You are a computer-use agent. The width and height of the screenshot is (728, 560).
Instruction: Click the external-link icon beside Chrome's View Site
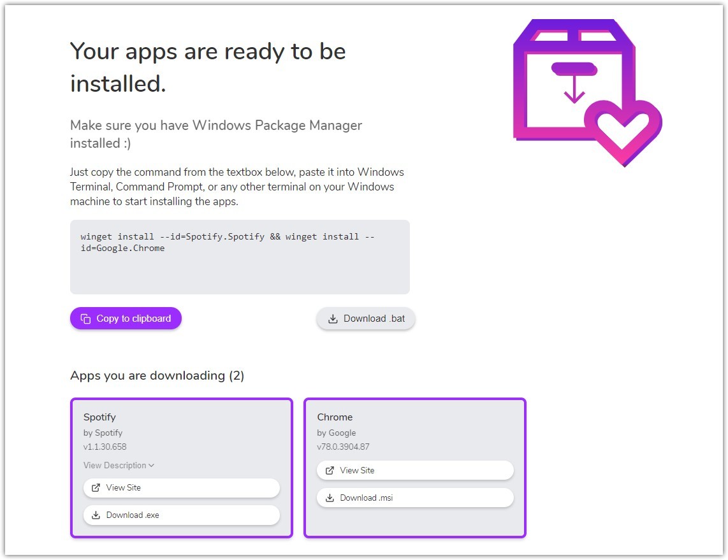pyautogui.click(x=328, y=470)
